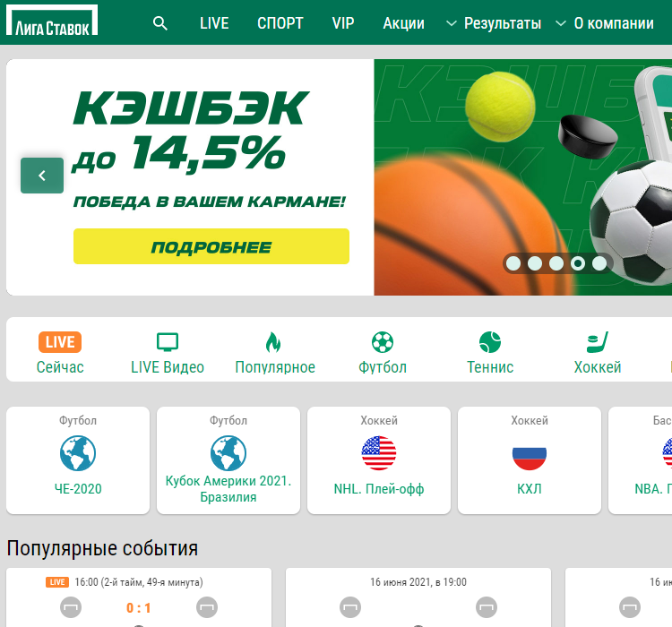Image resolution: width=672 pixels, height=627 pixels.
Task: Go to previous banner slide arrow
Action: click(42, 176)
